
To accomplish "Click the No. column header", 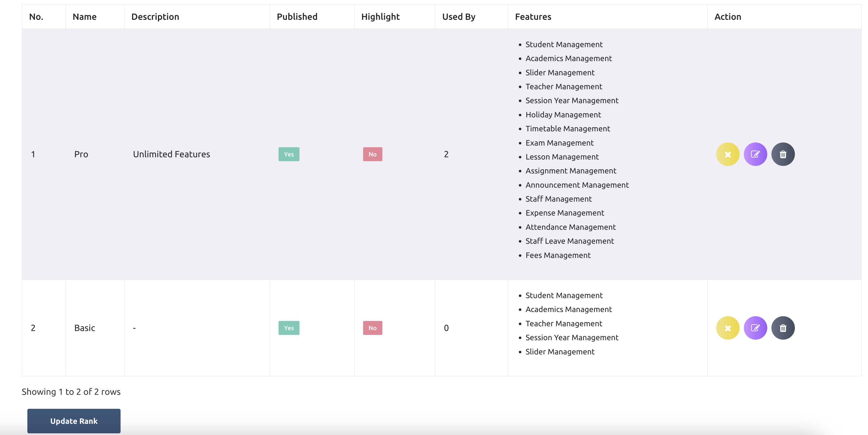I will 36,16.
